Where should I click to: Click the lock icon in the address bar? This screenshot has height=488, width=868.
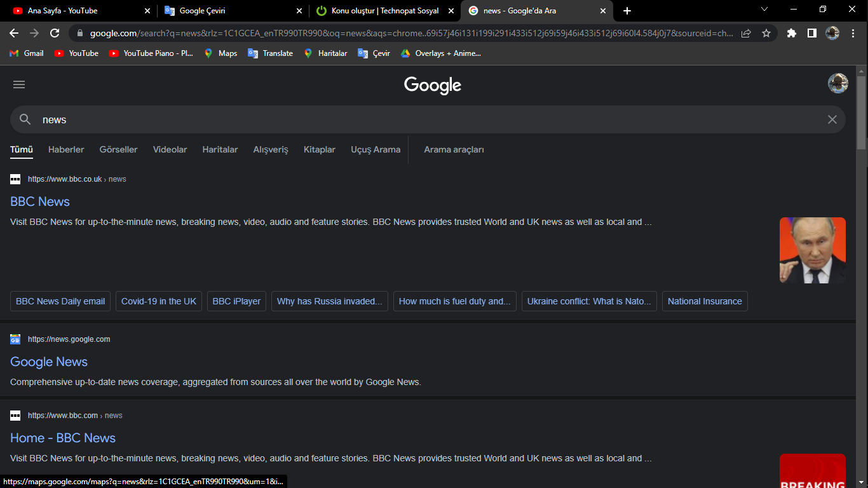pyautogui.click(x=80, y=33)
